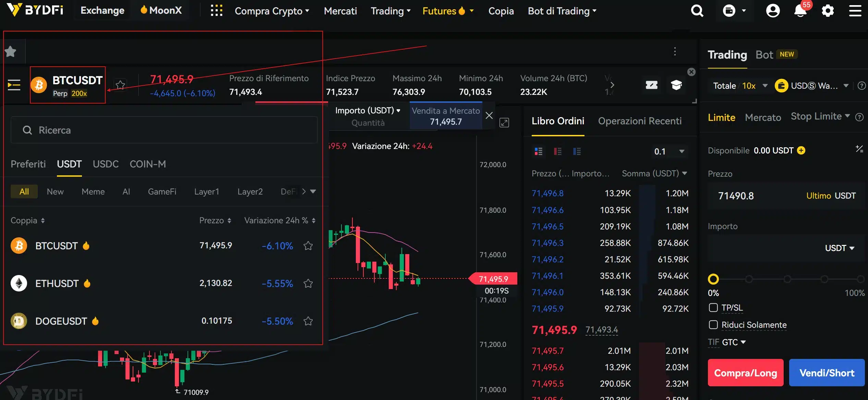This screenshot has height=400, width=868.
Task: Click the Compra/Long button
Action: (x=745, y=373)
